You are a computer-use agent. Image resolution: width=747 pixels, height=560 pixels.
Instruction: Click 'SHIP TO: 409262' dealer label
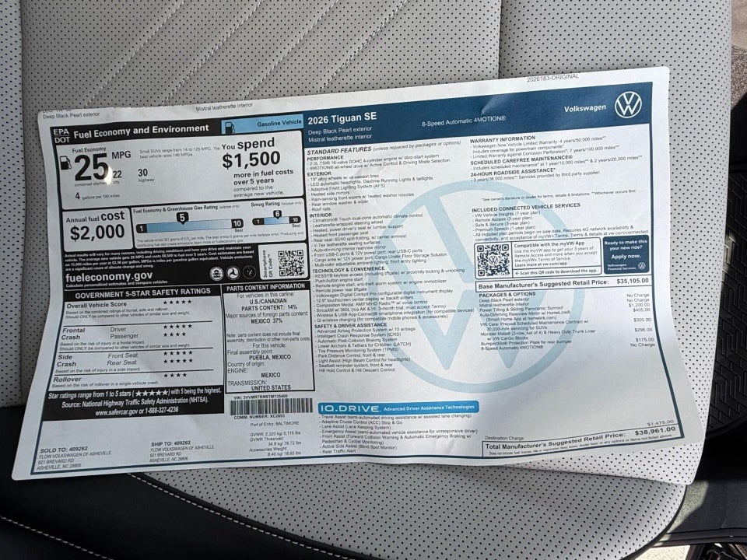click(170, 443)
